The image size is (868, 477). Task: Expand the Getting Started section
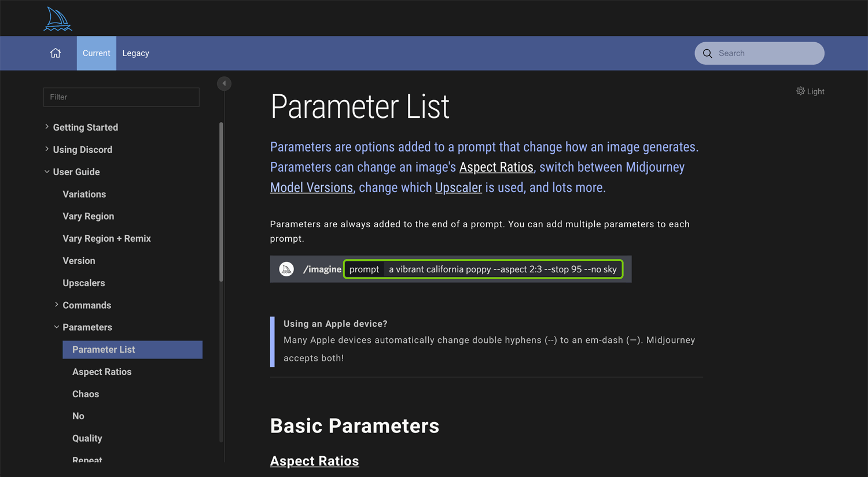(47, 127)
